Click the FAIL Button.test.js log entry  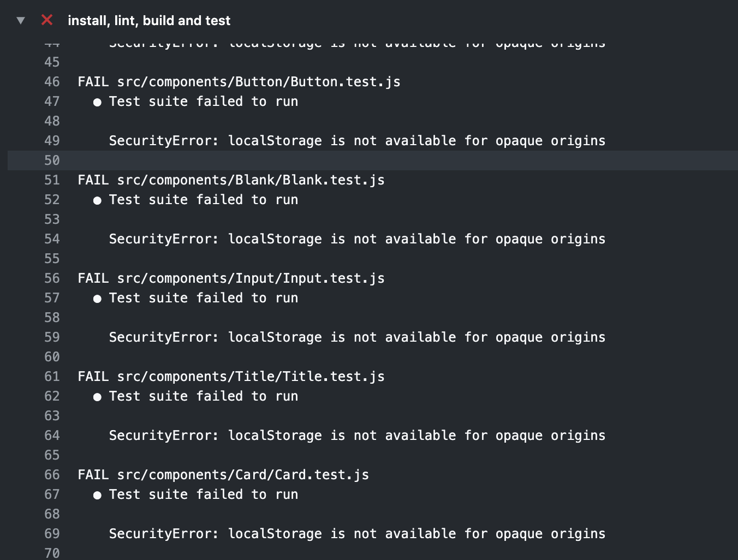[x=239, y=81]
